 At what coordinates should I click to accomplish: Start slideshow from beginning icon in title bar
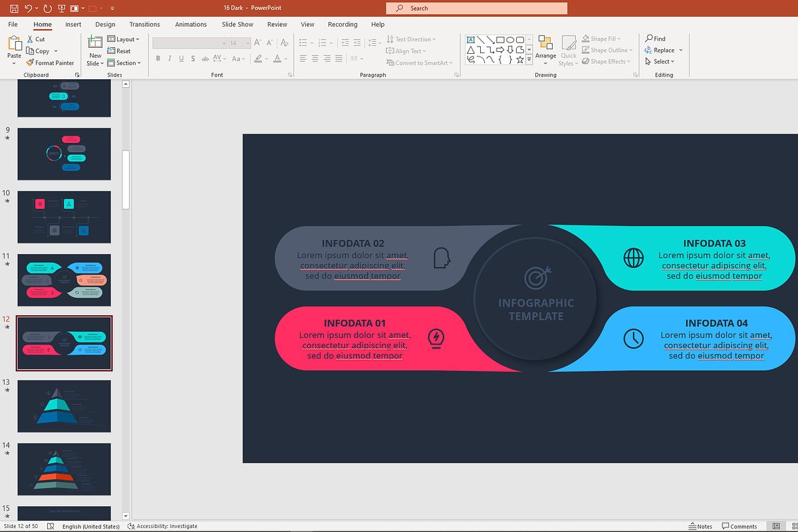pyautogui.click(x=62, y=9)
